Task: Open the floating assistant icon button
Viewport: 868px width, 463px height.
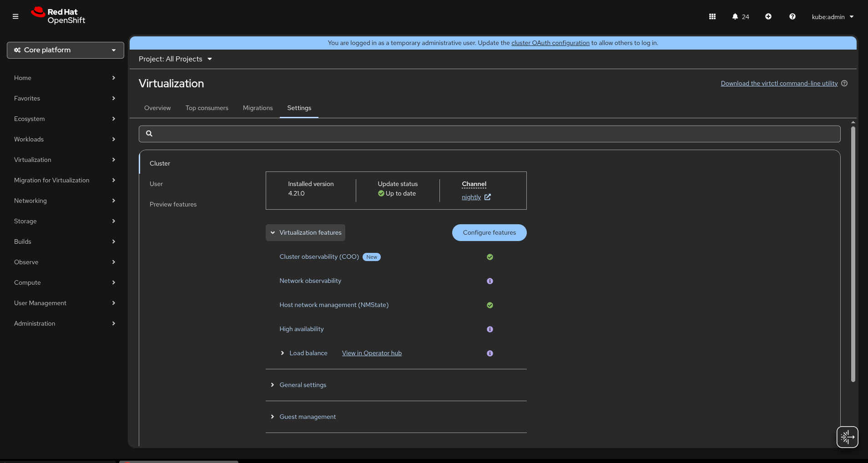Action: tap(848, 437)
